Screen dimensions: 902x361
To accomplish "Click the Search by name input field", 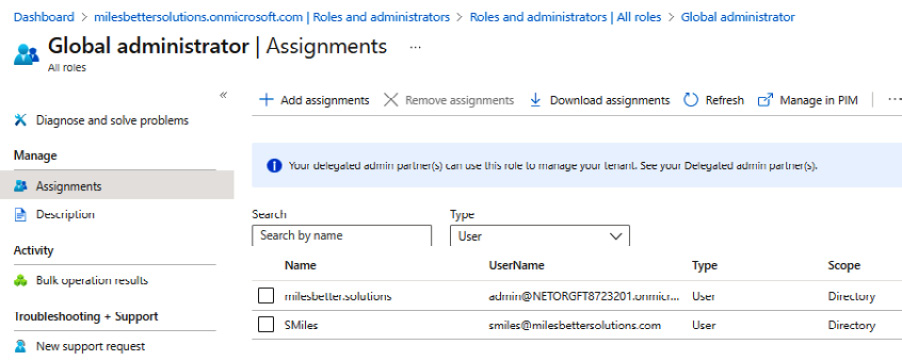I will tap(342, 236).
